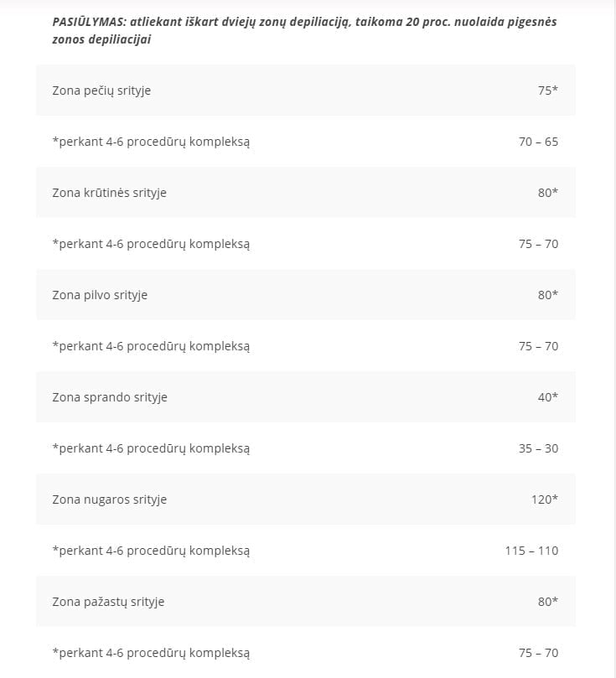Click the 75 – 70 price below krūtinės zone
Screen dimensions: 616x678
click(538, 244)
